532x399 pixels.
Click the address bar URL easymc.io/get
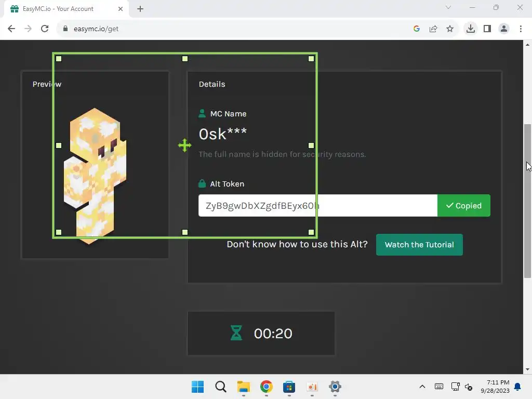96,29
